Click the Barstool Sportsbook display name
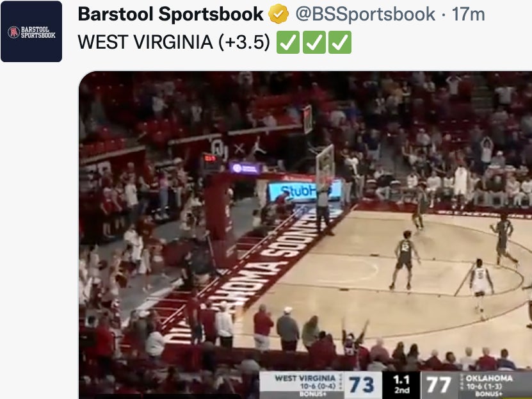This screenshot has height=399, width=532. click(x=170, y=14)
